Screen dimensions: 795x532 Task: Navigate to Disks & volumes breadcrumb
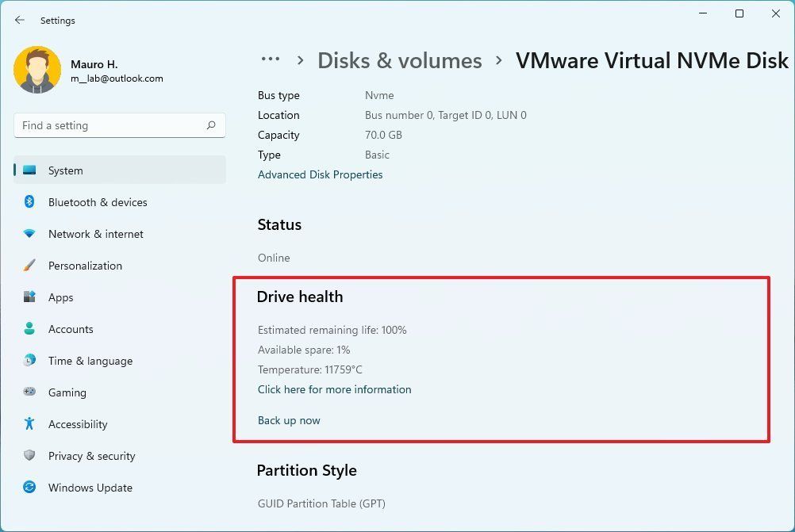tap(400, 61)
